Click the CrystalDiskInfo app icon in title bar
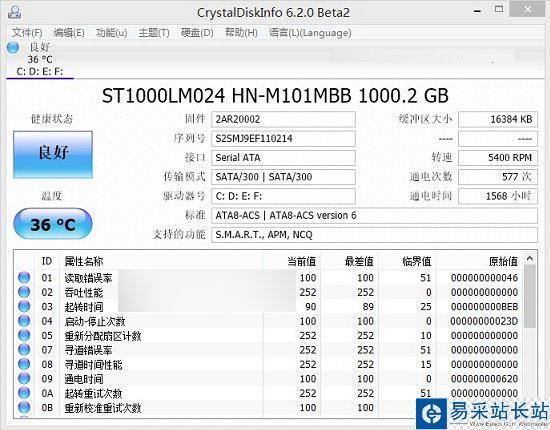The height and width of the screenshot is (430, 550). pos(14,12)
